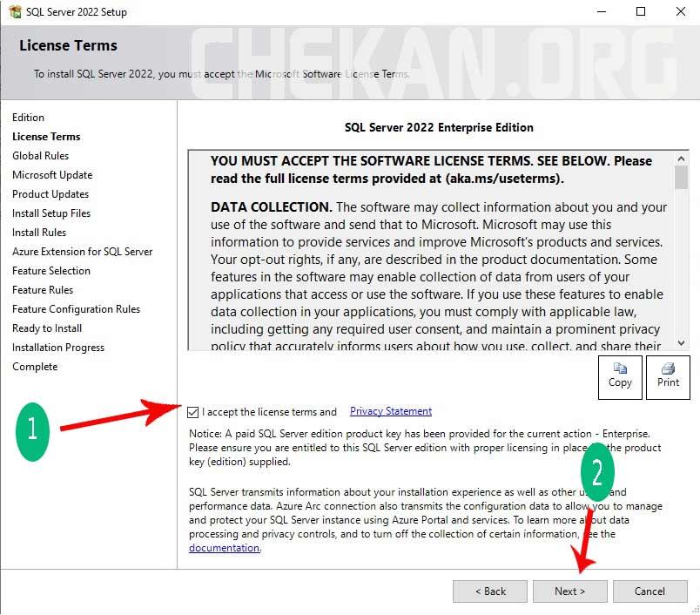Image resolution: width=700 pixels, height=615 pixels.
Task: Click the Back button
Action: (x=490, y=591)
